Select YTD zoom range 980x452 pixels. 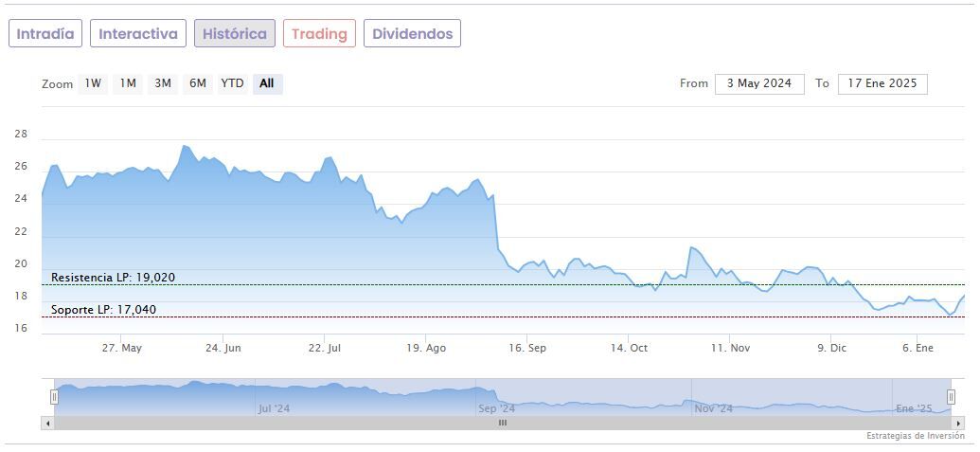click(x=232, y=83)
